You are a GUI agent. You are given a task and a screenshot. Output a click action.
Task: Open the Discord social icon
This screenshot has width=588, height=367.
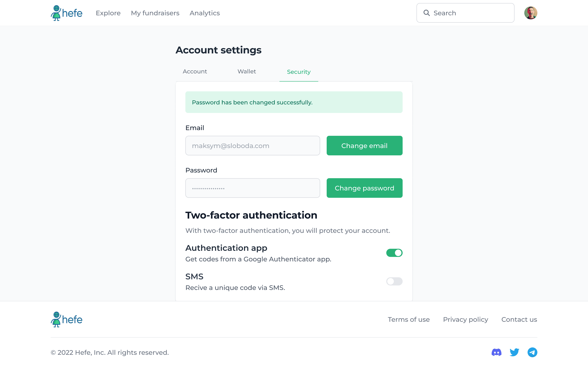pyautogui.click(x=496, y=352)
